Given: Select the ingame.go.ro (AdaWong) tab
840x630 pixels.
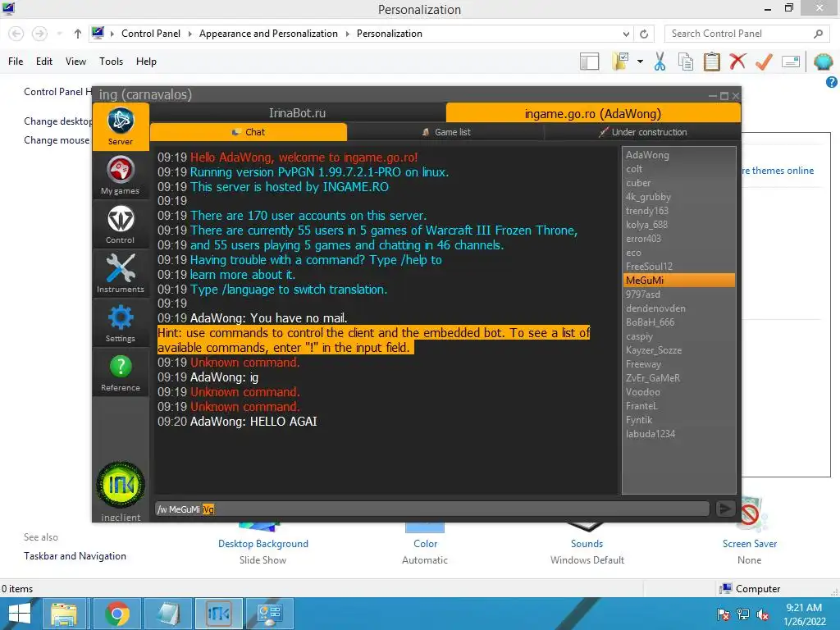Looking at the screenshot, I should pos(593,113).
